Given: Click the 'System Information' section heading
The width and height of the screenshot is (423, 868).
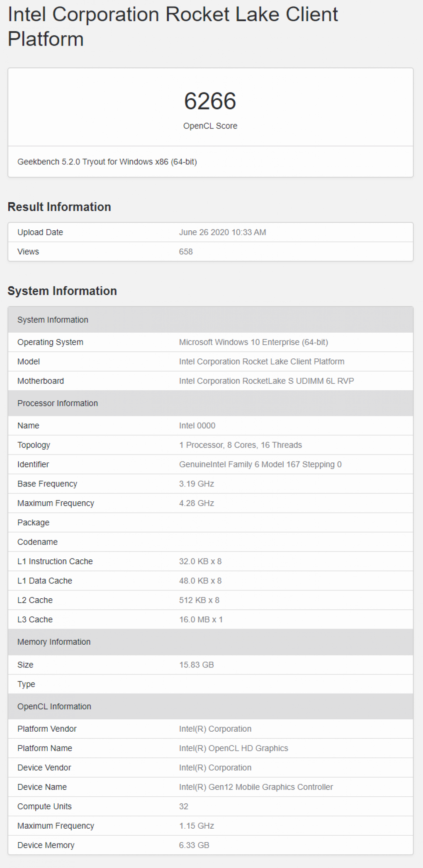Looking at the screenshot, I should (62, 291).
